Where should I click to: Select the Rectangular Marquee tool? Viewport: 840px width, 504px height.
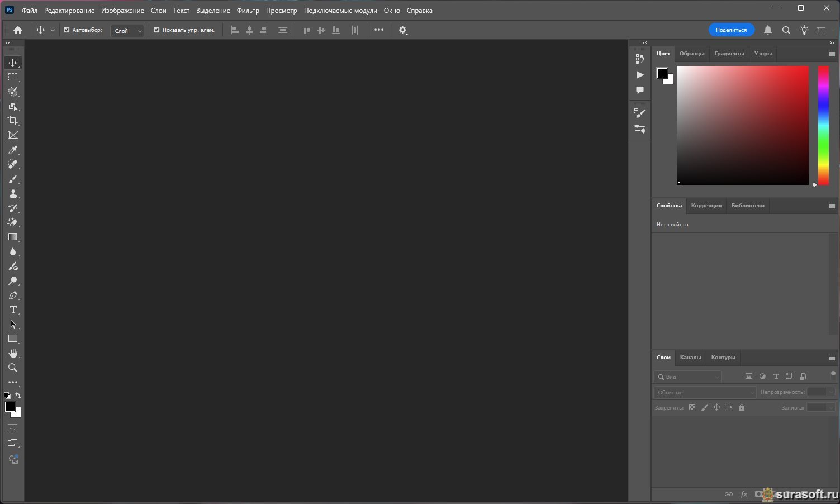[x=13, y=77]
